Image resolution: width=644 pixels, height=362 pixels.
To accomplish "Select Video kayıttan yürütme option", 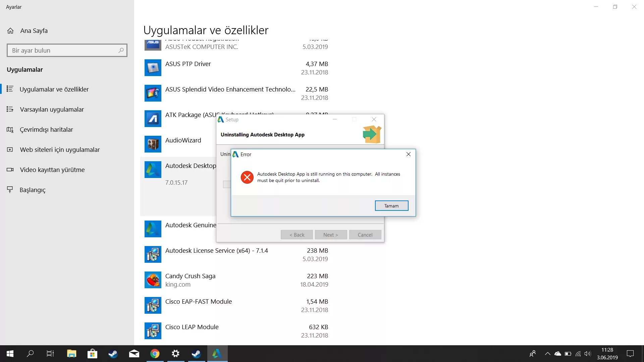I will (x=52, y=170).
